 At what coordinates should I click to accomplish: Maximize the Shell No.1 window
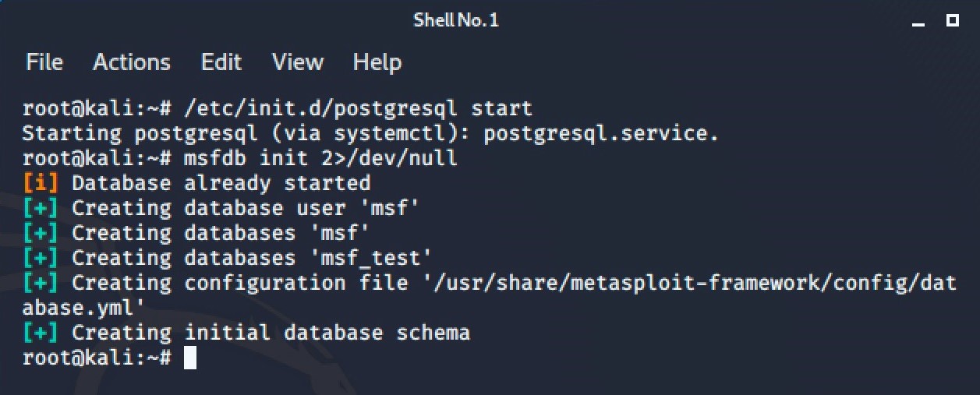(952, 20)
